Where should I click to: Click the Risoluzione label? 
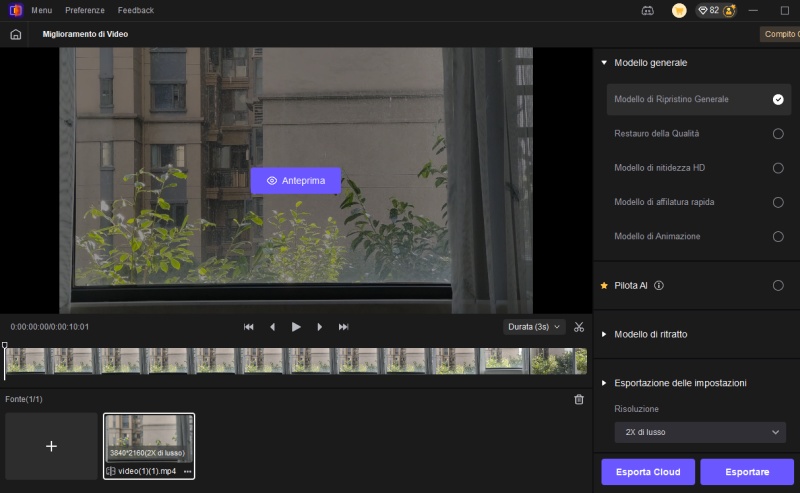coord(636,409)
